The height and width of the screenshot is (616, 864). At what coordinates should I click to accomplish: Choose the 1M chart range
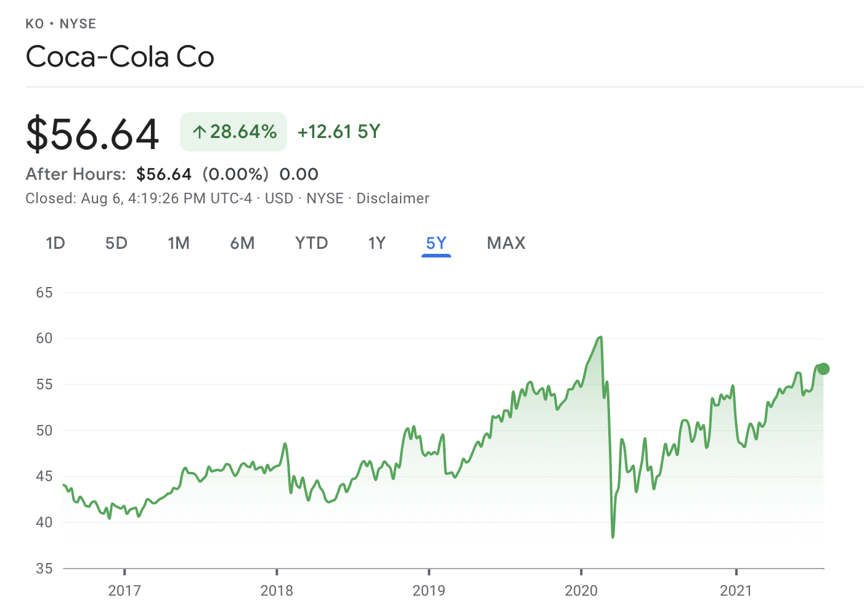178,243
